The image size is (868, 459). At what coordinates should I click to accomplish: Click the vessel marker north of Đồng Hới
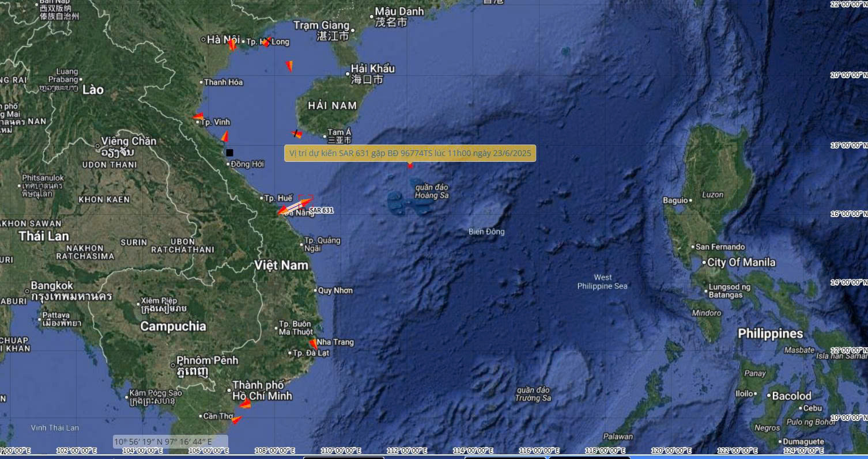(x=225, y=137)
